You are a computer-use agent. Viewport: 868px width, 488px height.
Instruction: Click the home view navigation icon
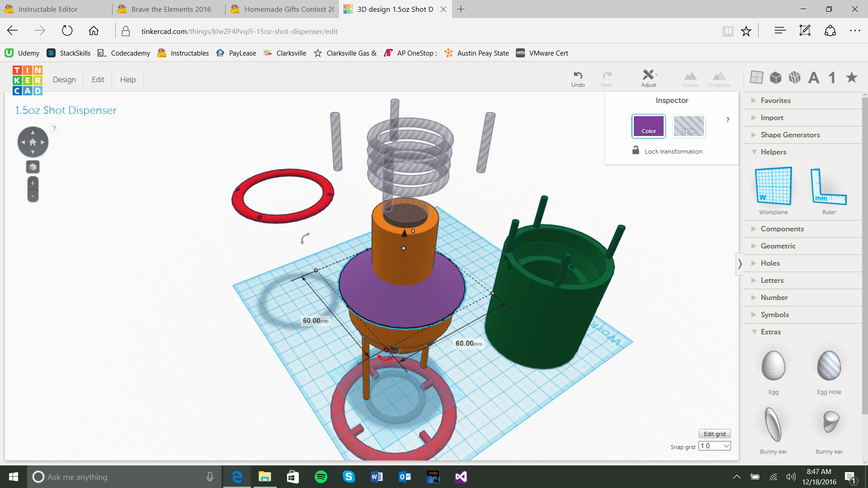point(33,142)
